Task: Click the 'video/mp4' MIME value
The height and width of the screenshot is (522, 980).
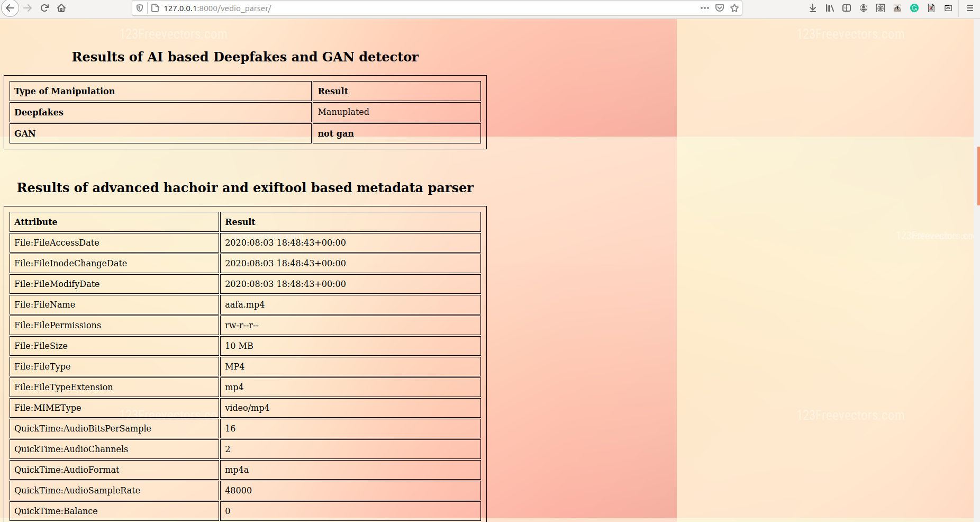Action: point(247,408)
